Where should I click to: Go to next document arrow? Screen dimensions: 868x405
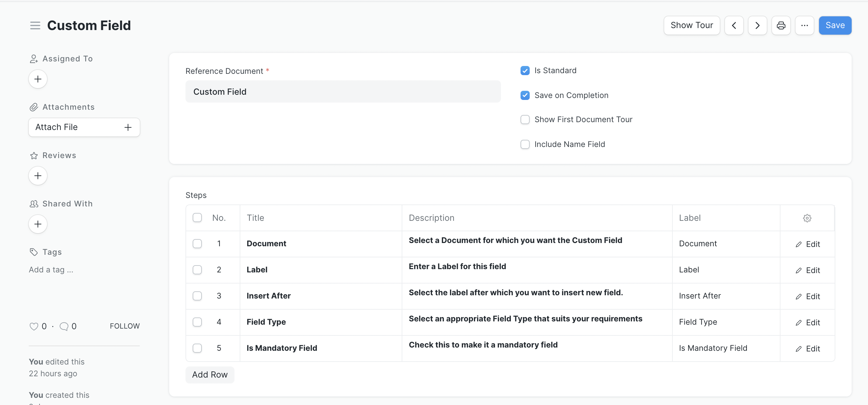point(757,25)
